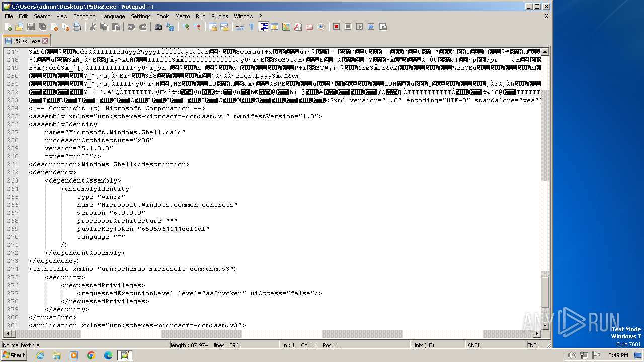The width and height of the screenshot is (644, 362).
Task: Create a new document with New icon
Action: coord(8,27)
